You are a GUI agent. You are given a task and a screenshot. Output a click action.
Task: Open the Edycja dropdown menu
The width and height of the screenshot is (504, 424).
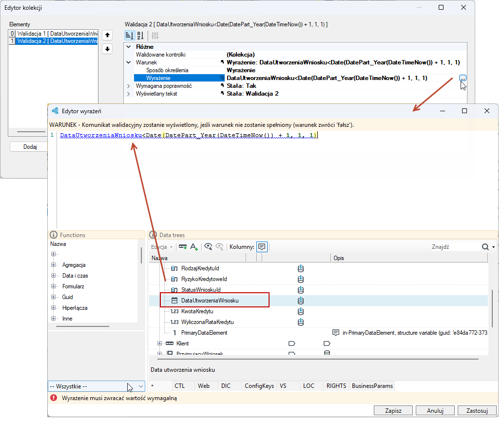pyautogui.click(x=162, y=247)
